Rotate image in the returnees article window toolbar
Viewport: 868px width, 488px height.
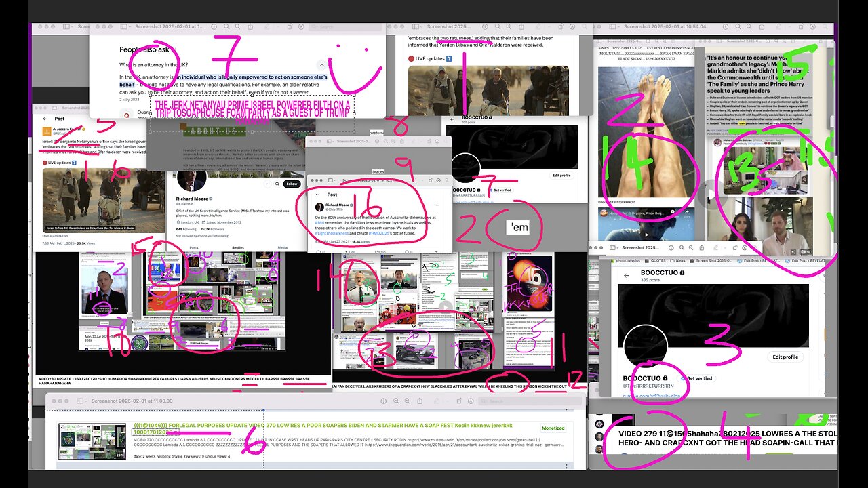coord(560,26)
